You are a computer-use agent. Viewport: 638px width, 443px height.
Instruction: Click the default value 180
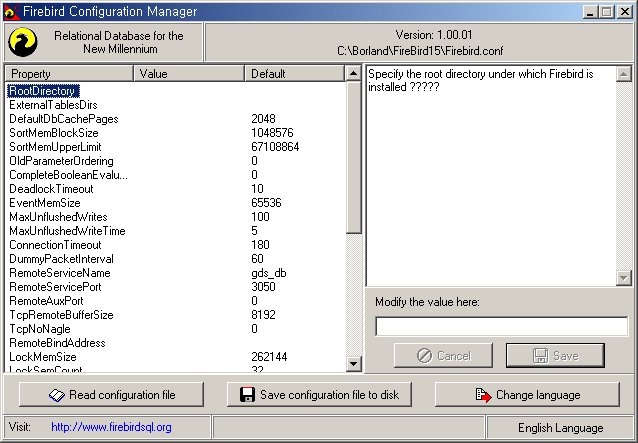point(260,245)
